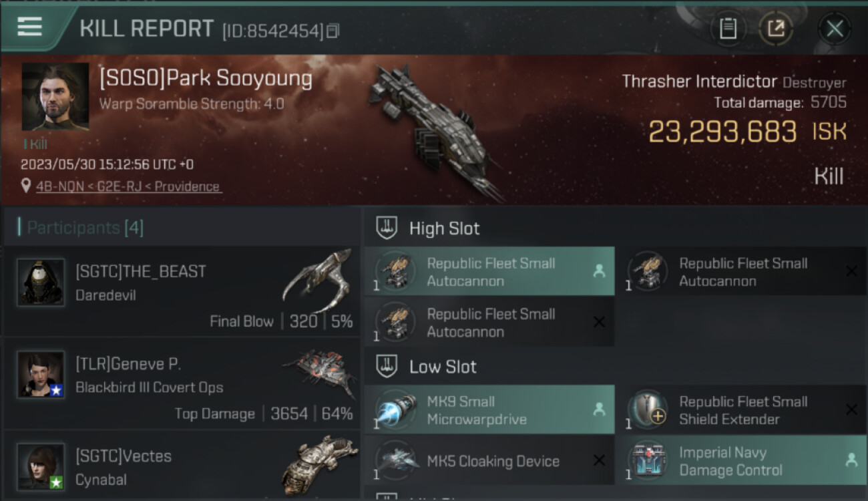Open Park Sooyoung's character portrait

[x=55, y=97]
